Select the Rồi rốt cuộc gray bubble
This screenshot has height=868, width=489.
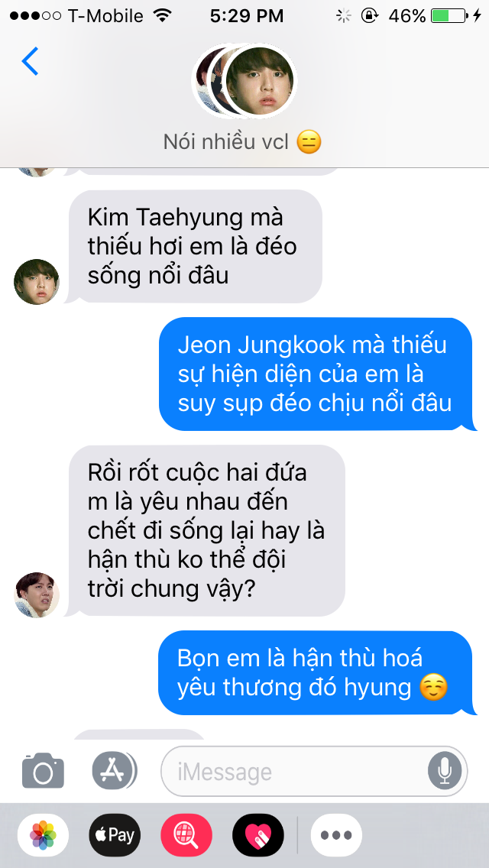point(205,531)
